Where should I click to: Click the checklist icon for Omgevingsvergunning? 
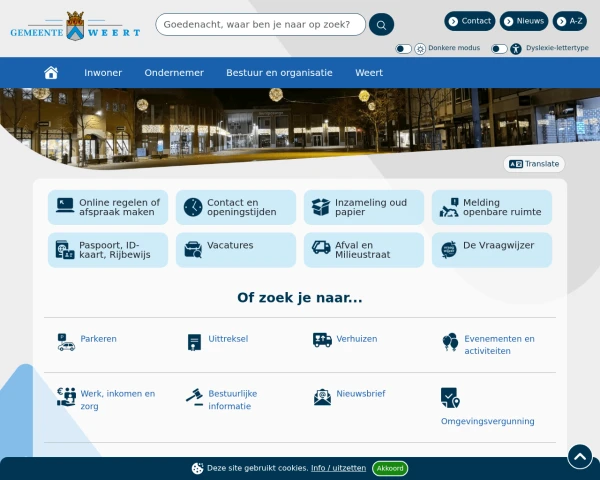pos(450,398)
